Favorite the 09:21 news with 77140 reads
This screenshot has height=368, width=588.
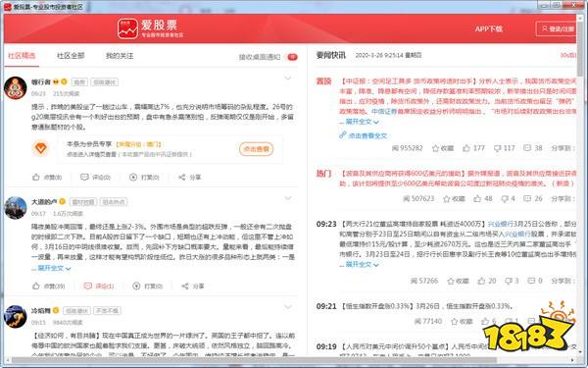point(462,322)
